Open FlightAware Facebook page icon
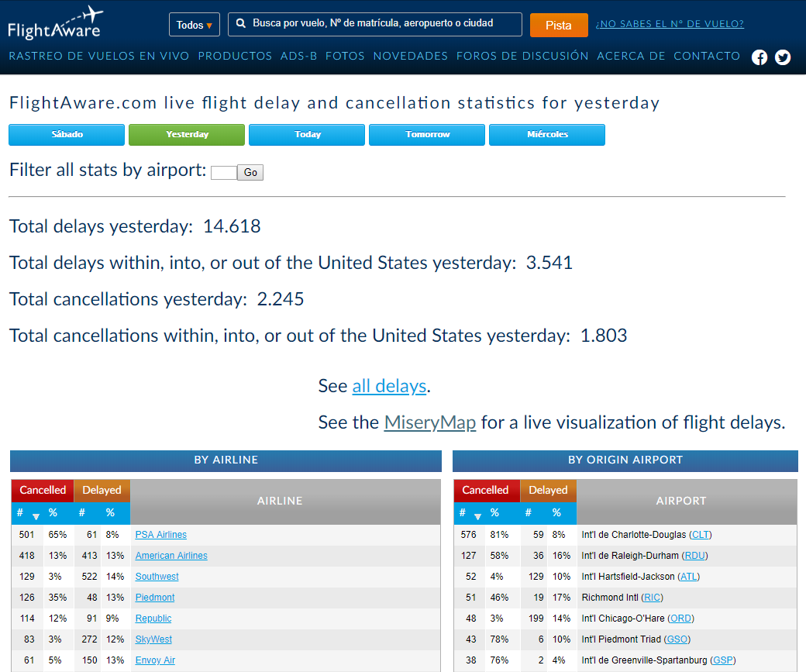 (x=759, y=57)
